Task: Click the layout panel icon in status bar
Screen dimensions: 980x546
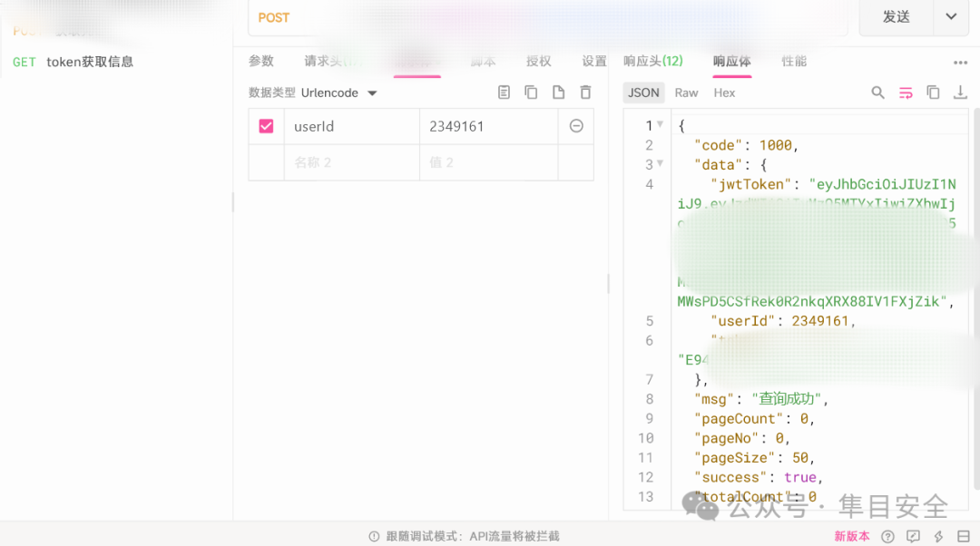Action: point(964,537)
